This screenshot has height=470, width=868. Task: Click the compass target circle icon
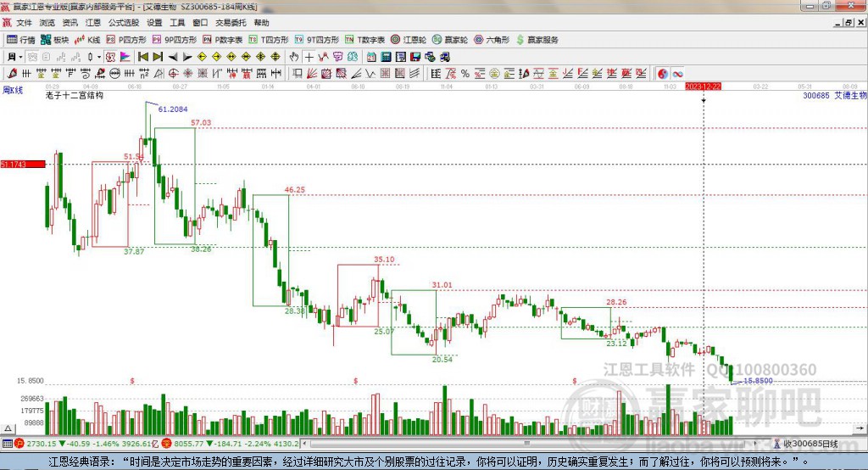click(173, 74)
